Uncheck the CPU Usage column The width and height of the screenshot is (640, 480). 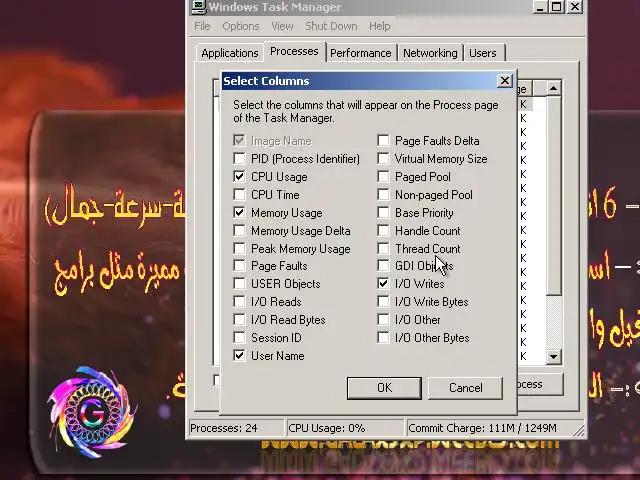coord(239,176)
